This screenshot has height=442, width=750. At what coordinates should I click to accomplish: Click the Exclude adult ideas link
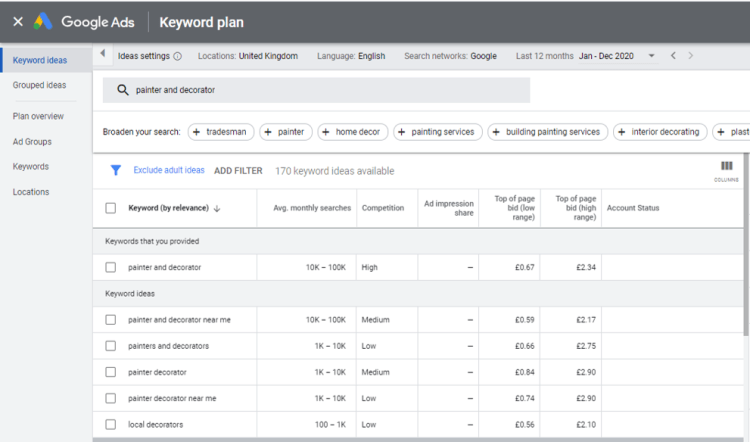tap(169, 171)
